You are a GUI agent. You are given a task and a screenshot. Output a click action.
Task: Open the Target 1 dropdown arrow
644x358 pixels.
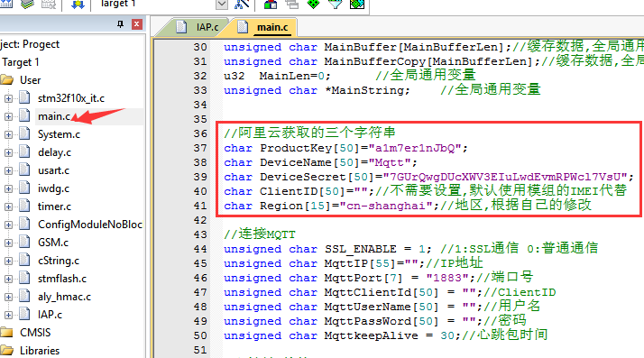(222, 5)
